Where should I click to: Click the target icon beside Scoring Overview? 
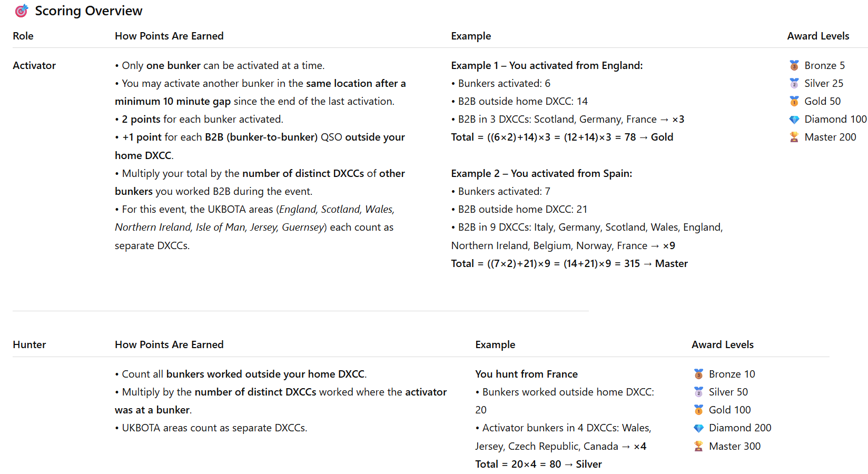[x=22, y=11]
